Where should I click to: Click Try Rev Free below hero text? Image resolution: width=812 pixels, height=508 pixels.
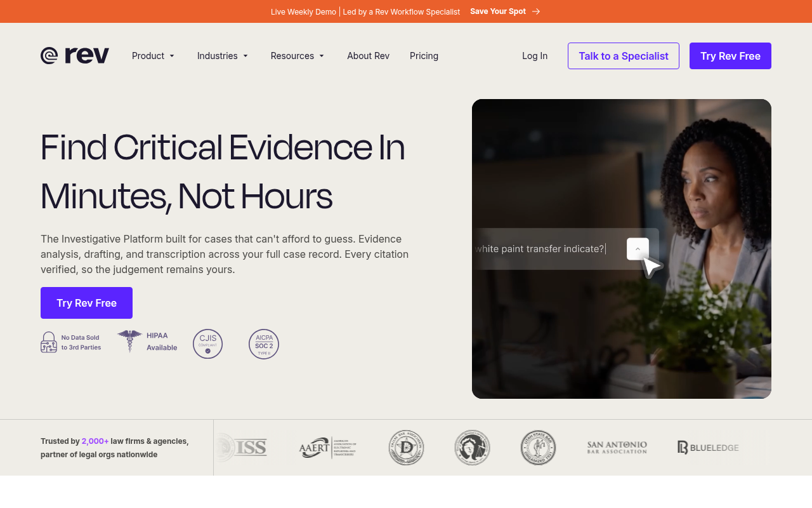(x=86, y=303)
